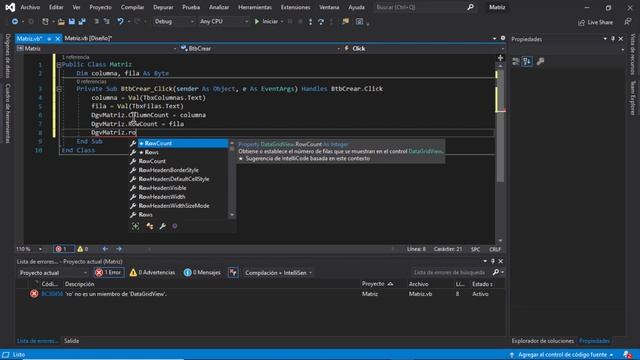Click the open file folder icon
The height and width of the screenshot is (360, 640).
coord(61,21)
